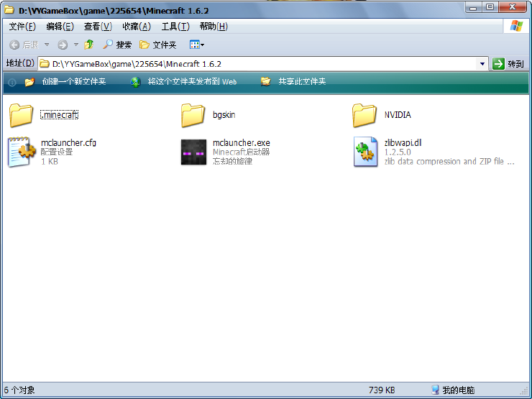Open the 帮助(H) menu
The width and height of the screenshot is (532, 399).
(214, 27)
